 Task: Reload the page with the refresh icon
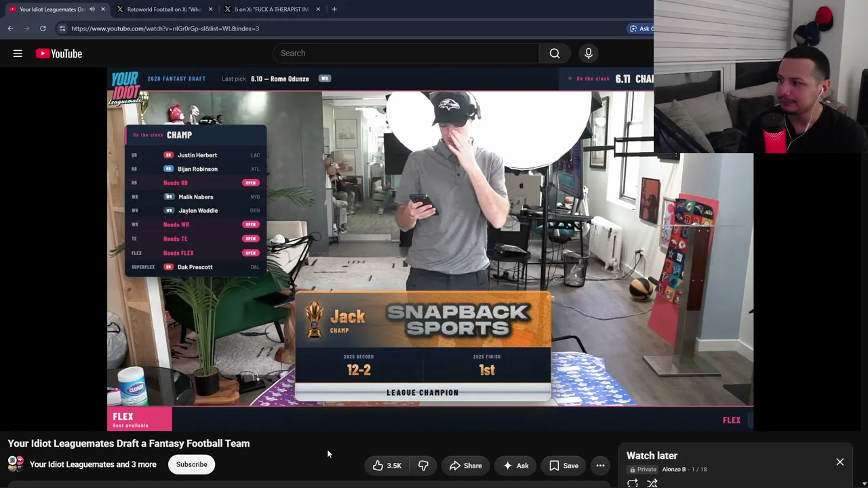(43, 28)
